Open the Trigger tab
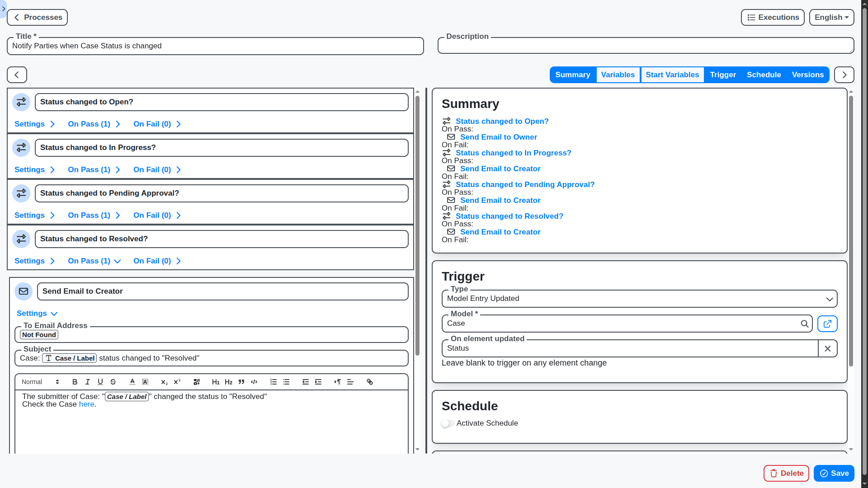The height and width of the screenshot is (488, 868). coord(722,75)
